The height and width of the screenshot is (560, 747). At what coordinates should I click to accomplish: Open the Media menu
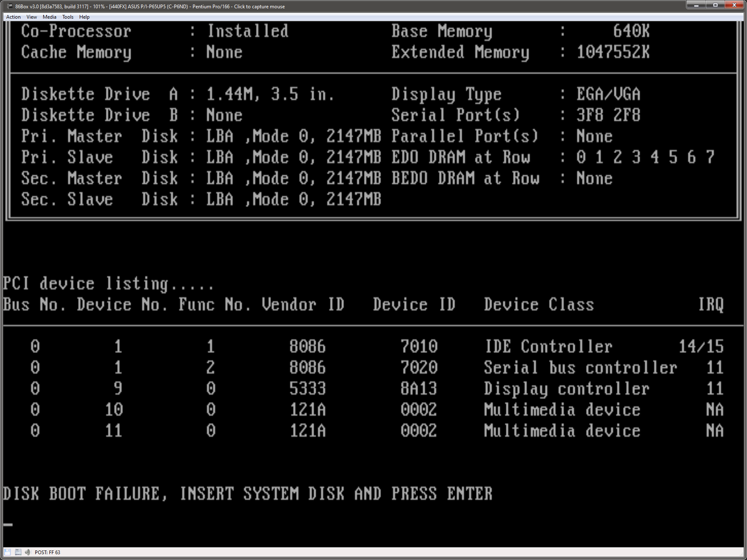49,17
